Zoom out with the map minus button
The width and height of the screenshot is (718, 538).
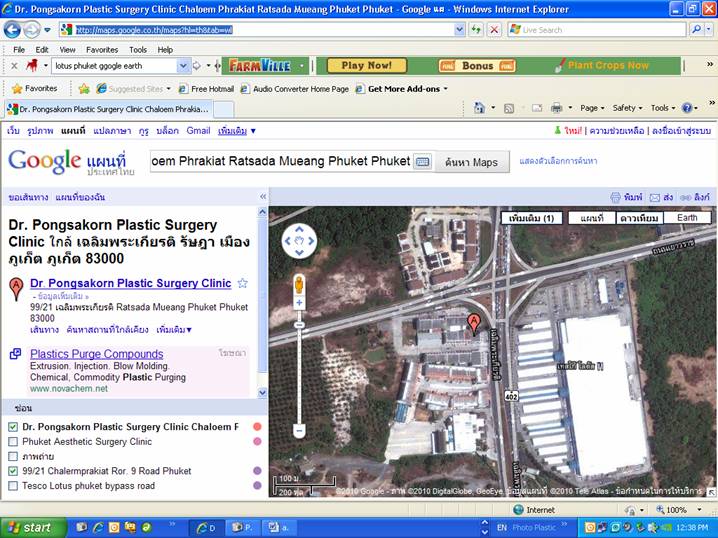(x=299, y=430)
